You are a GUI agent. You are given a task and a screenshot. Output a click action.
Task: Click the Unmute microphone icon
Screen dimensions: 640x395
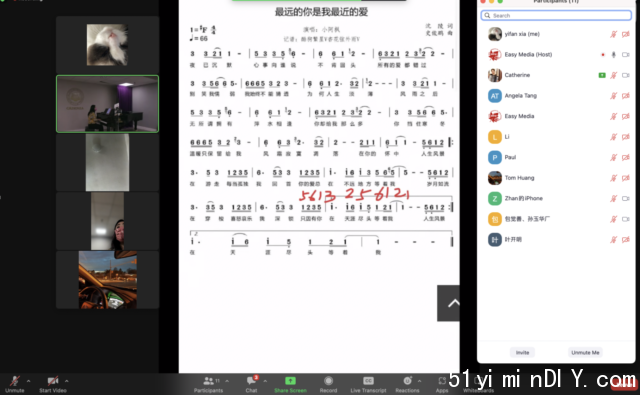click(x=15, y=381)
